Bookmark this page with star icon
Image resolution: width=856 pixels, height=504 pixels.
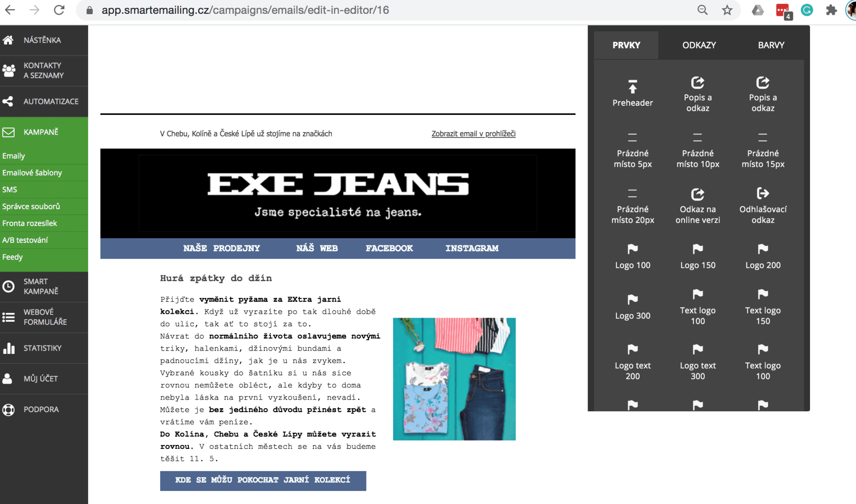point(727,10)
